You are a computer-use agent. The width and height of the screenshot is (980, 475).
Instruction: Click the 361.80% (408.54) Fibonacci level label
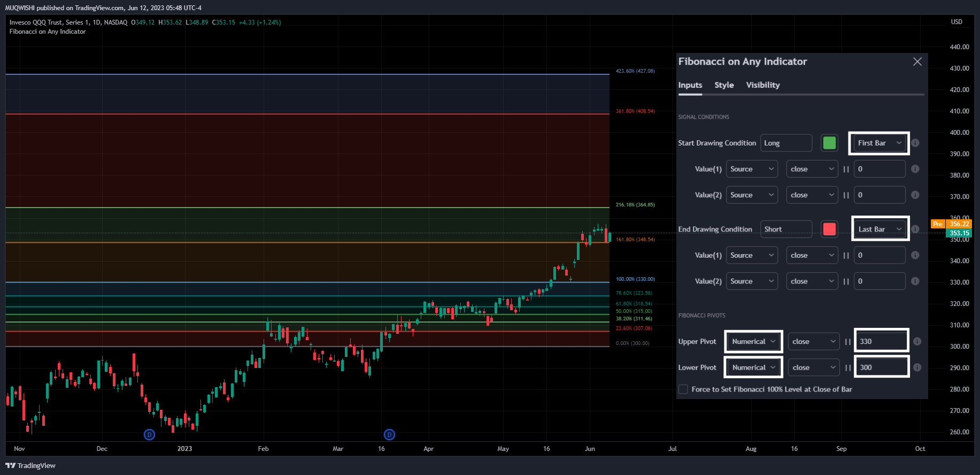click(x=635, y=111)
